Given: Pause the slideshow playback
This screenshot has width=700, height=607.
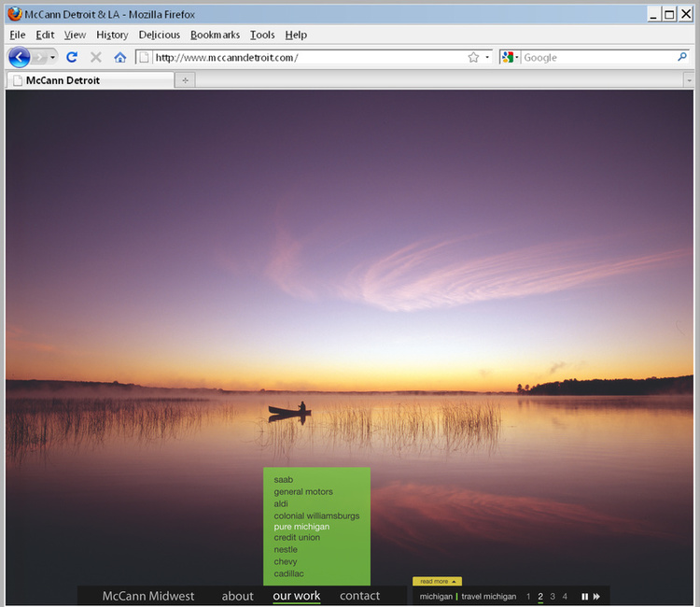Looking at the screenshot, I should coord(585,597).
